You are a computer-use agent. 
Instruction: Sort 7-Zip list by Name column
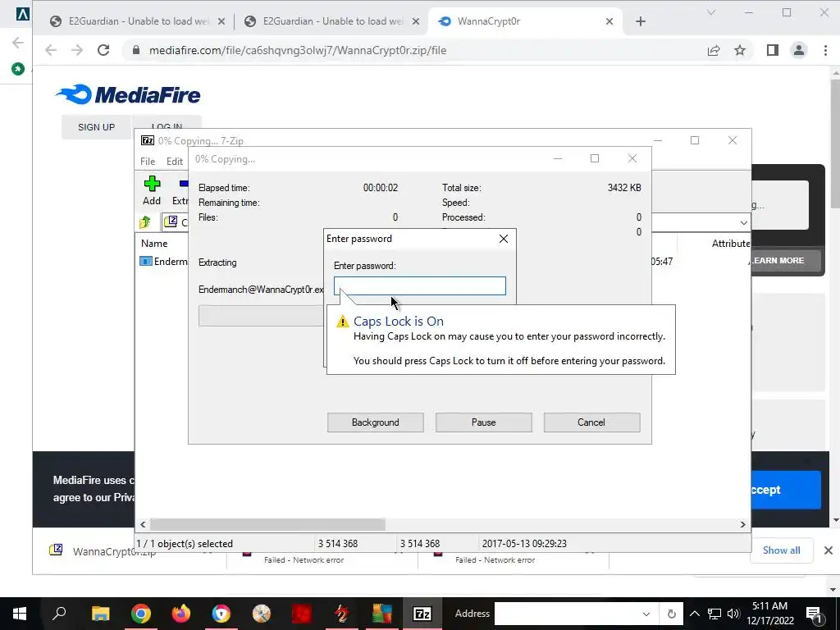(x=154, y=243)
